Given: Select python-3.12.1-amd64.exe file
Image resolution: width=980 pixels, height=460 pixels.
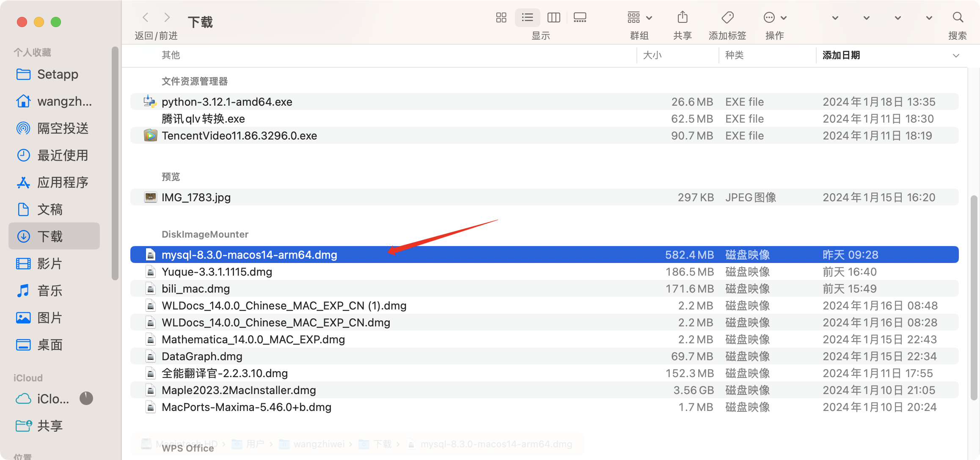Looking at the screenshot, I should click(544, 102).
